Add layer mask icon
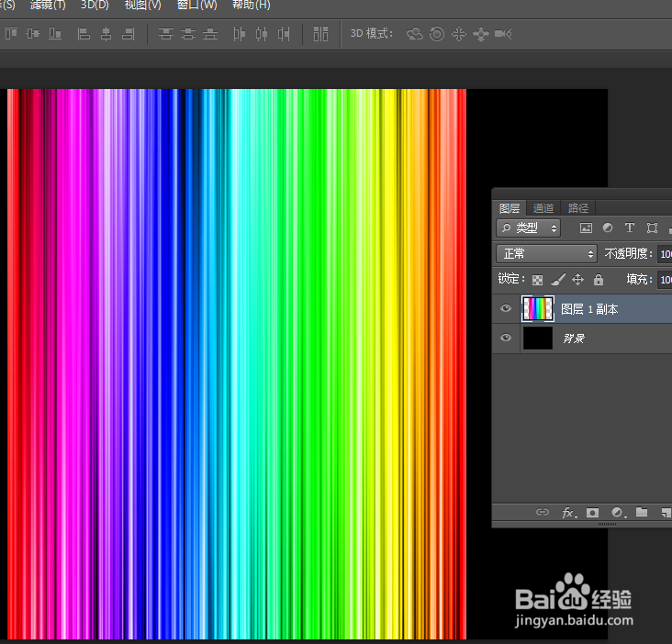672x644 pixels. (592, 513)
